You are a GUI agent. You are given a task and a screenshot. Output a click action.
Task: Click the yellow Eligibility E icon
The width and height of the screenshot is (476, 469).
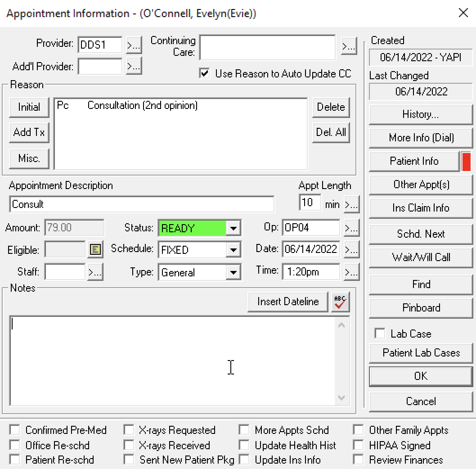(x=95, y=250)
